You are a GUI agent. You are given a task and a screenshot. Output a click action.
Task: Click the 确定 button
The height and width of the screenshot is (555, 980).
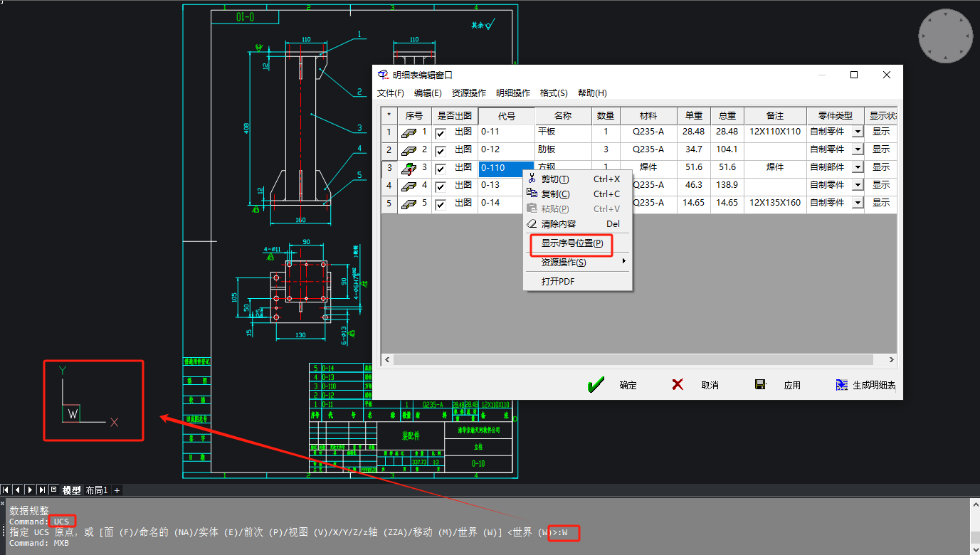(613, 385)
